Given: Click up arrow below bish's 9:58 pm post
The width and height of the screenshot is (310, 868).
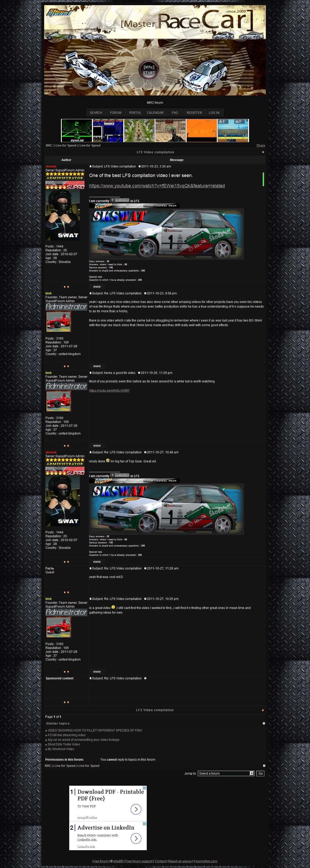Looking at the screenshot, I should pos(65,366).
